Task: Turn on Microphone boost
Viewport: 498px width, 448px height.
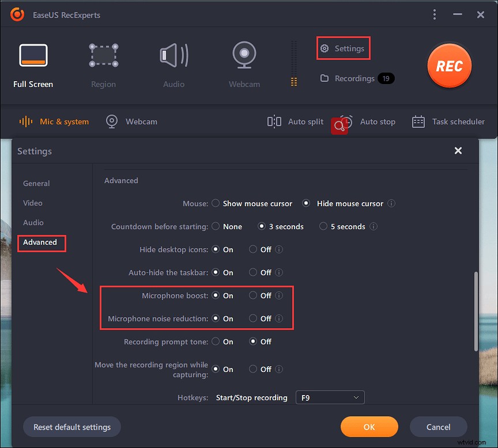Action: point(216,295)
